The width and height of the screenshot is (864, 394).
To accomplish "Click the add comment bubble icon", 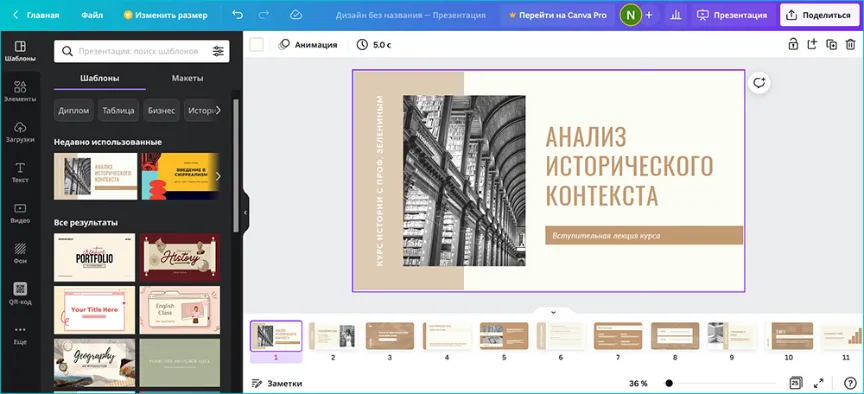I will tap(759, 83).
